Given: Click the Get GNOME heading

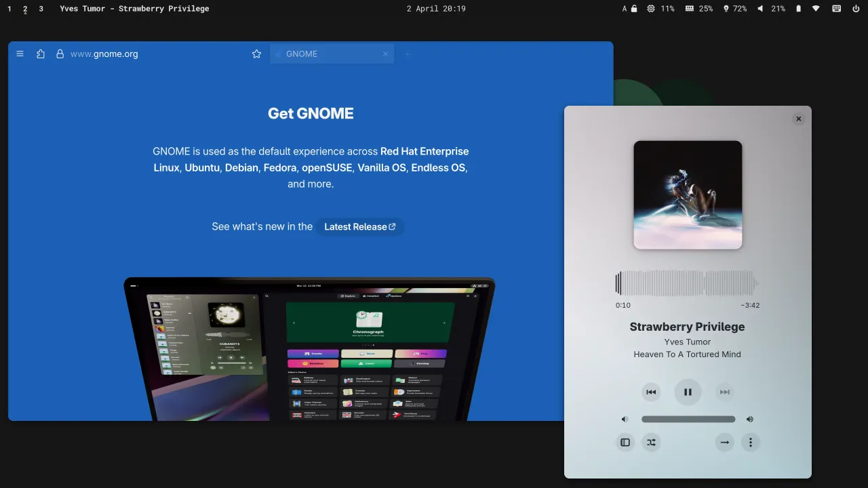Looking at the screenshot, I should (311, 113).
